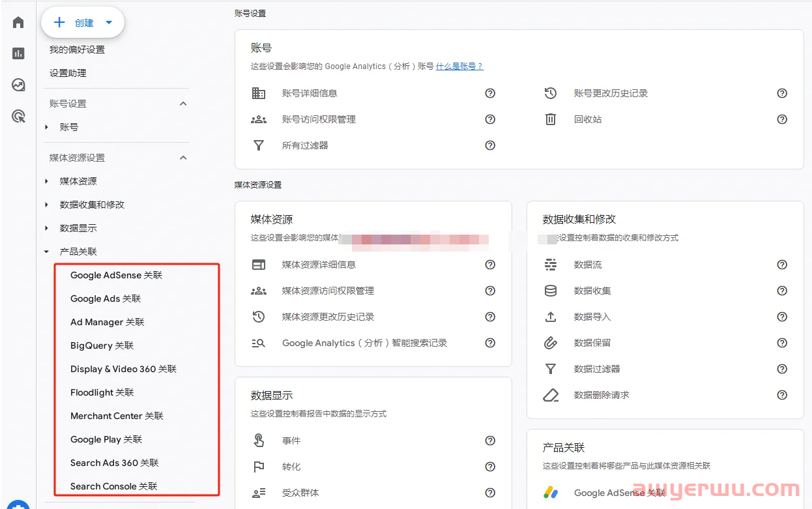
Task: Collapse the 产品关联 tree item
Action: click(46, 252)
